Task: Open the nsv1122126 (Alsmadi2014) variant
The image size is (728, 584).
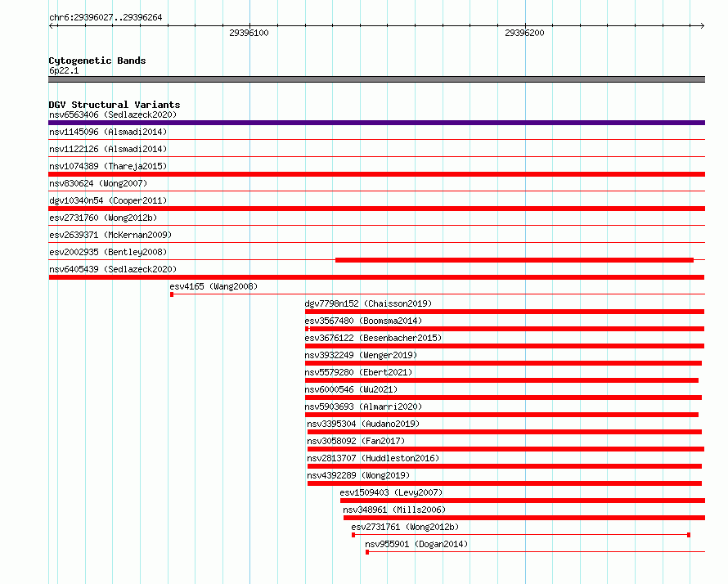Action: (108, 149)
